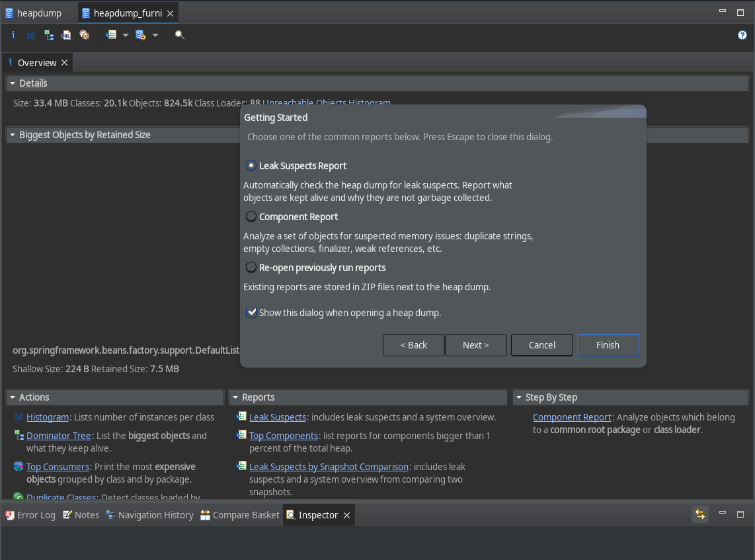Close the Overview tab

(x=65, y=63)
